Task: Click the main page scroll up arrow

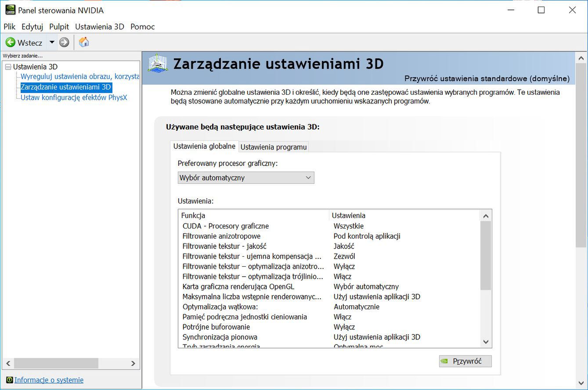Action: tap(581, 57)
